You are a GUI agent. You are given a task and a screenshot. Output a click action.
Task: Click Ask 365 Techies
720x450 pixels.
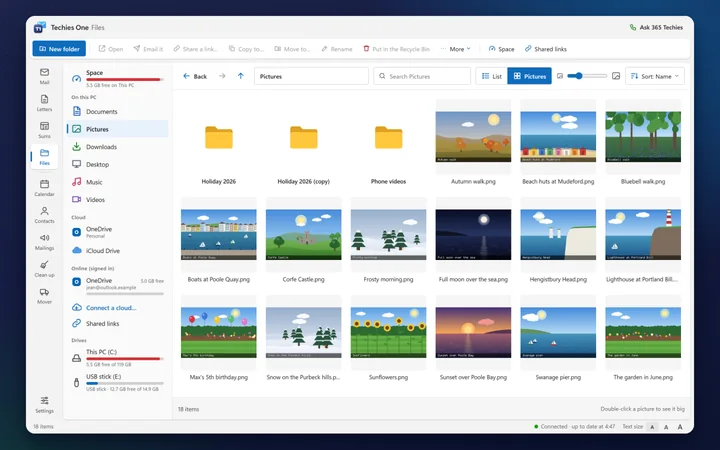point(656,28)
